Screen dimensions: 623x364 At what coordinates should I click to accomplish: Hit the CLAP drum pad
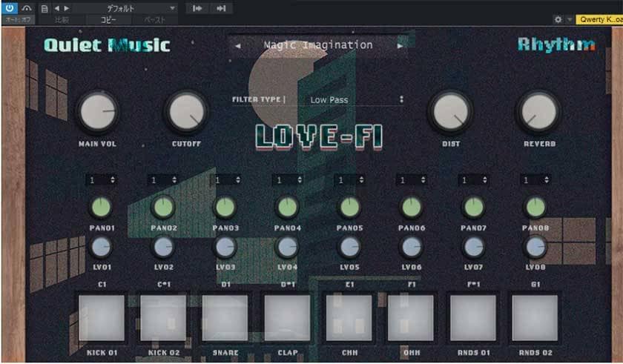[x=288, y=317]
